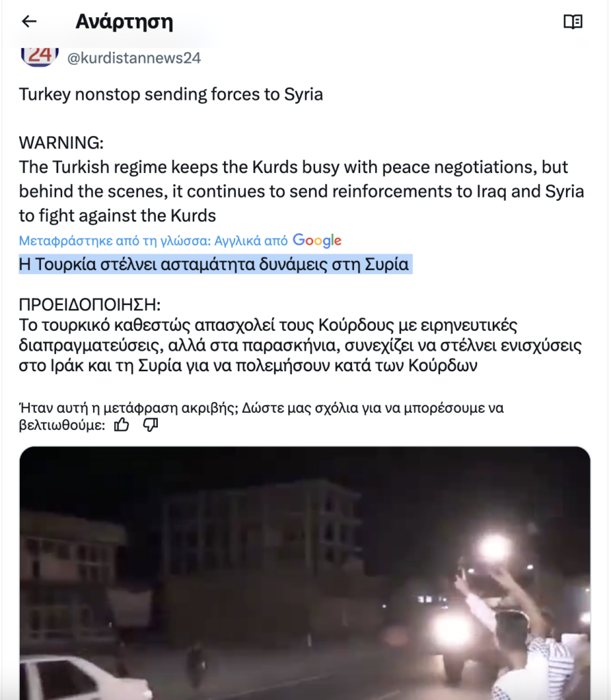Screen dimensions: 611x700
Task: Click the Greek paragraph starting 'Το τουρκικό καθεστώς'
Action: 300,345
